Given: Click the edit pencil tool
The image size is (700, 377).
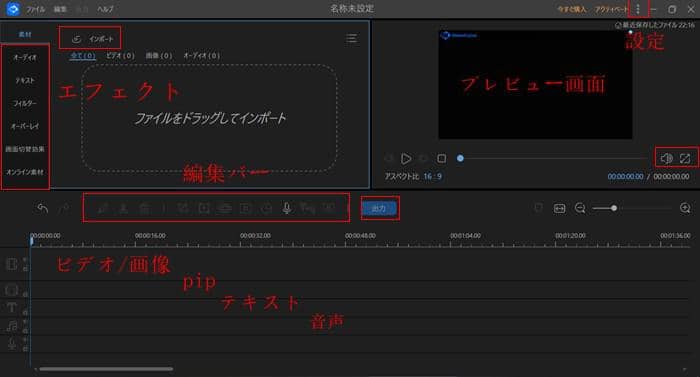Looking at the screenshot, I should click(x=103, y=208).
